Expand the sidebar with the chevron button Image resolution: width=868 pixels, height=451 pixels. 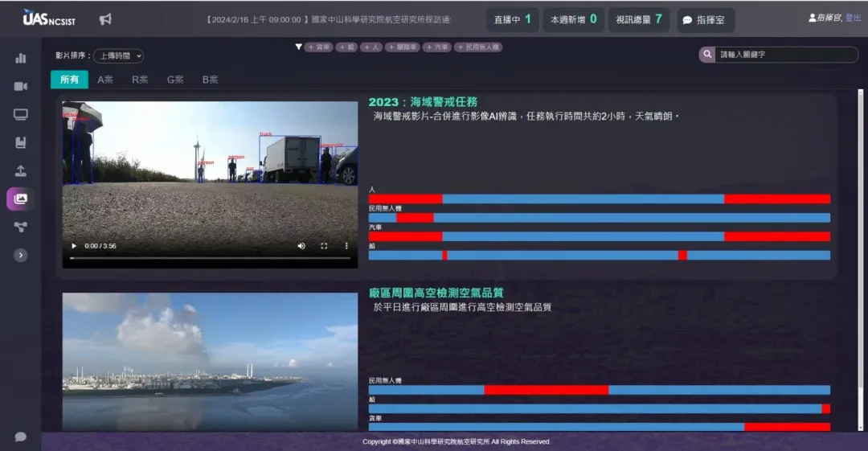20,256
